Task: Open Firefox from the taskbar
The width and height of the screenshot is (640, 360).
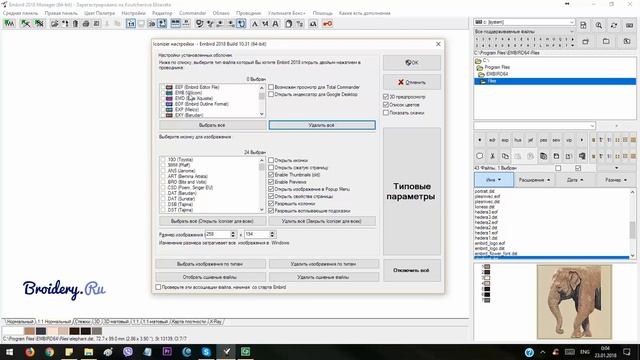Action: point(30,352)
